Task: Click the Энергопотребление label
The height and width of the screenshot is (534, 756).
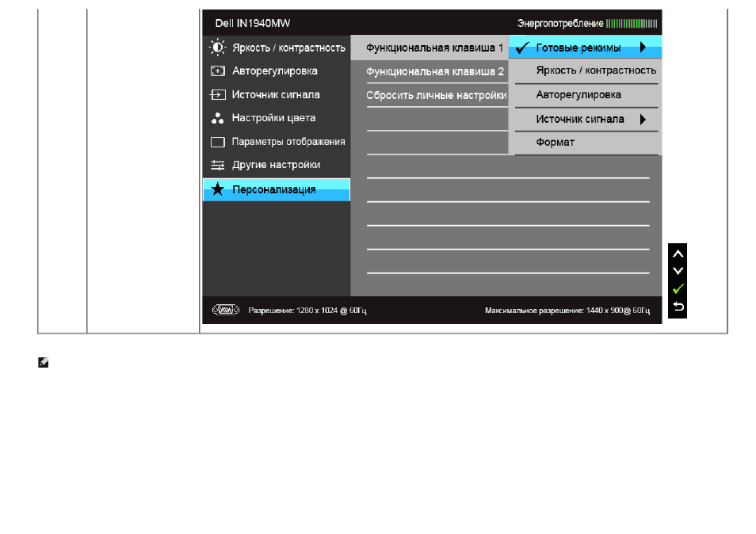Action: [x=560, y=23]
